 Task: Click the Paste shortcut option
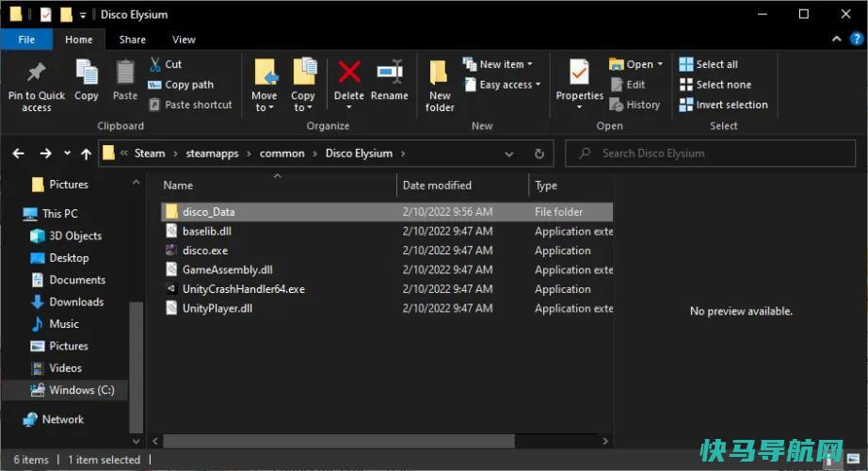coord(190,105)
